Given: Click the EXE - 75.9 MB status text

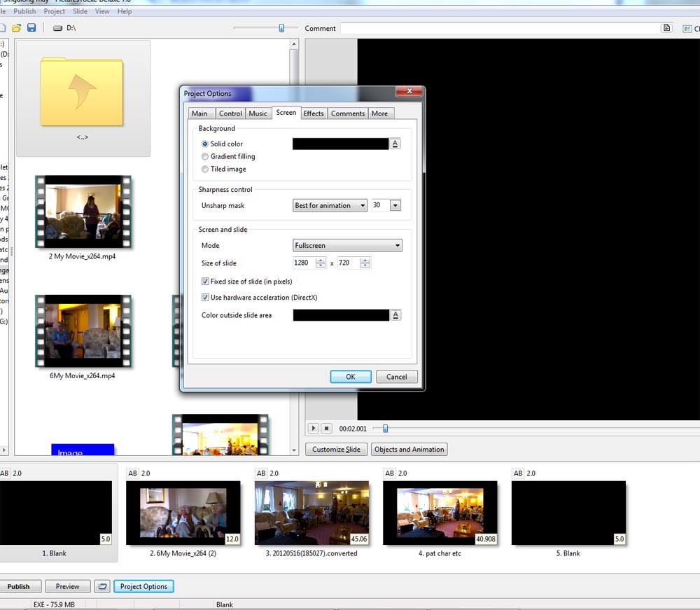Looking at the screenshot, I should click(54, 604).
